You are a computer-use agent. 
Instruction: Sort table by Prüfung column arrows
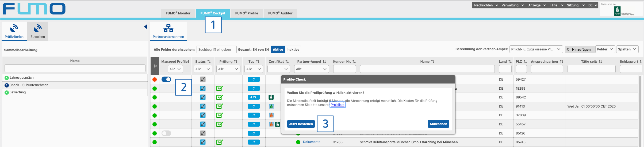coord(236,62)
